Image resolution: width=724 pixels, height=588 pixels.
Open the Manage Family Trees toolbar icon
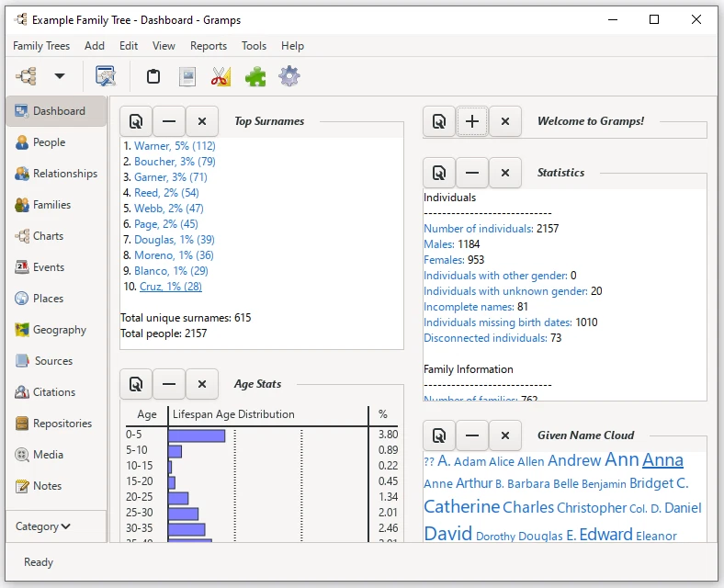point(27,76)
